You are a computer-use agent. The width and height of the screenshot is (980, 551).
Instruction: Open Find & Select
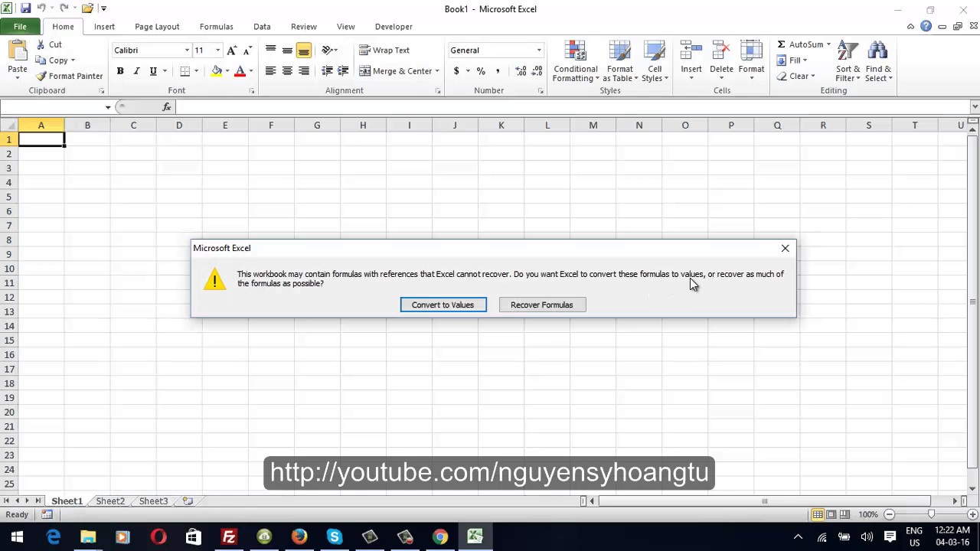[x=878, y=61]
